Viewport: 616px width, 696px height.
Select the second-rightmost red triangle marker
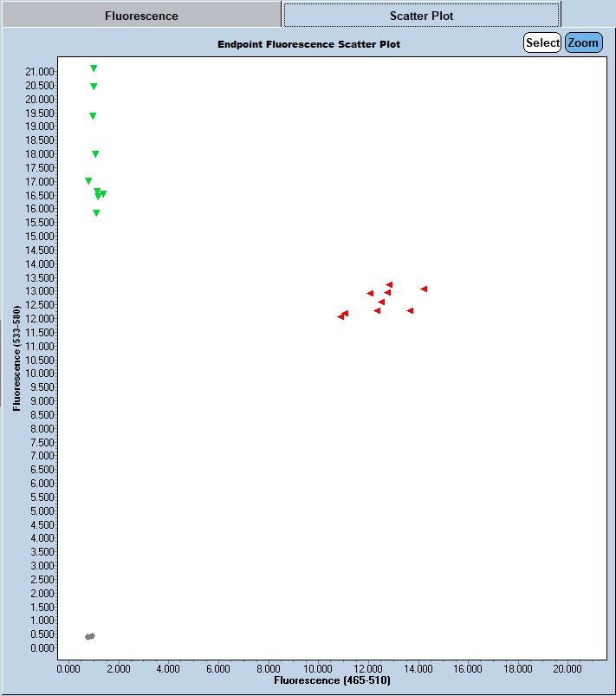410,310
